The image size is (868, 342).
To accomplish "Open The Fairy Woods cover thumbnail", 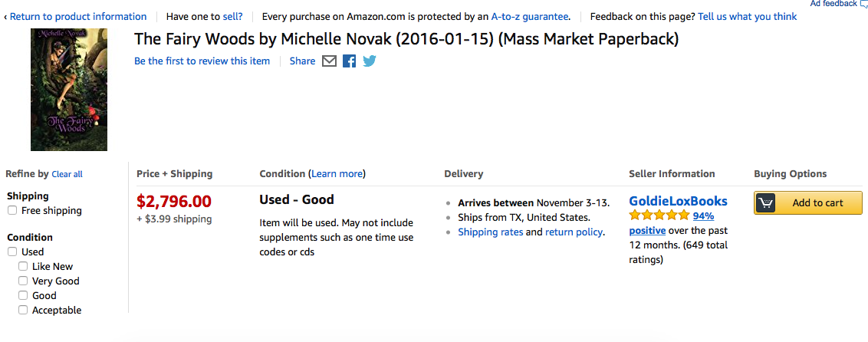I will 69,90.
